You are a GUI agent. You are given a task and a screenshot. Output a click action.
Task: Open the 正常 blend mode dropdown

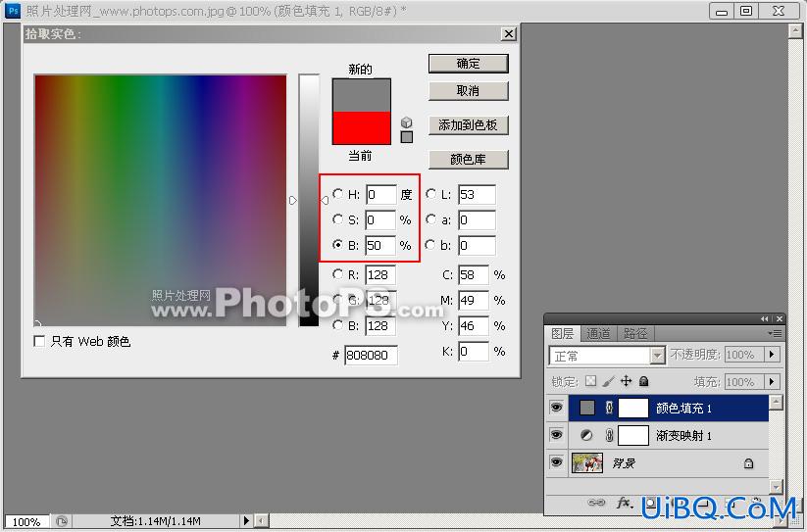click(x=607, y=356)
